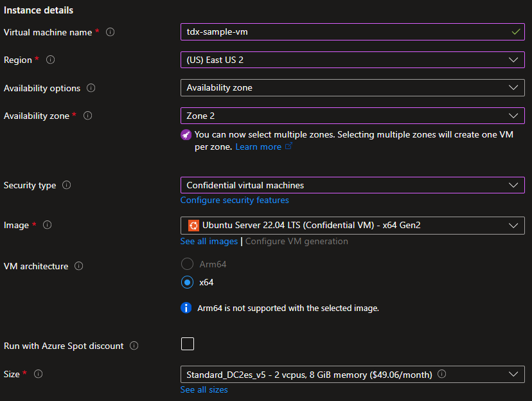Open the Region dropdown
Viewport: 532px width, 401px height.
352,60
